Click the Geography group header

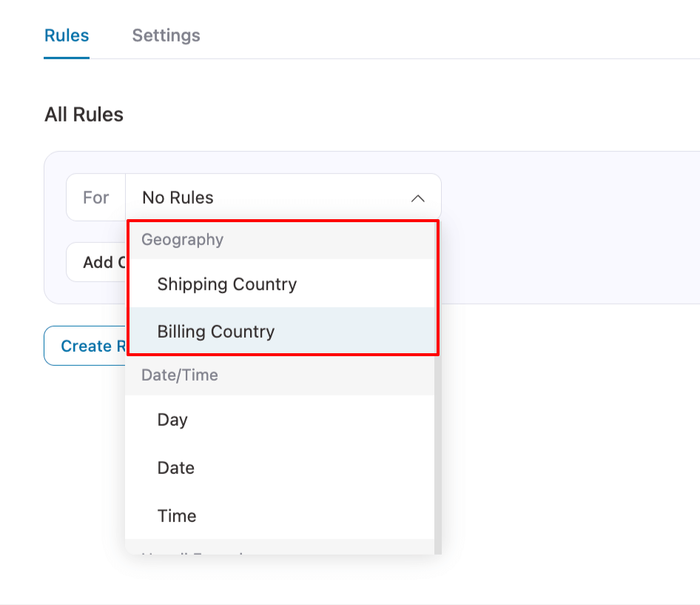pos(182,240)
